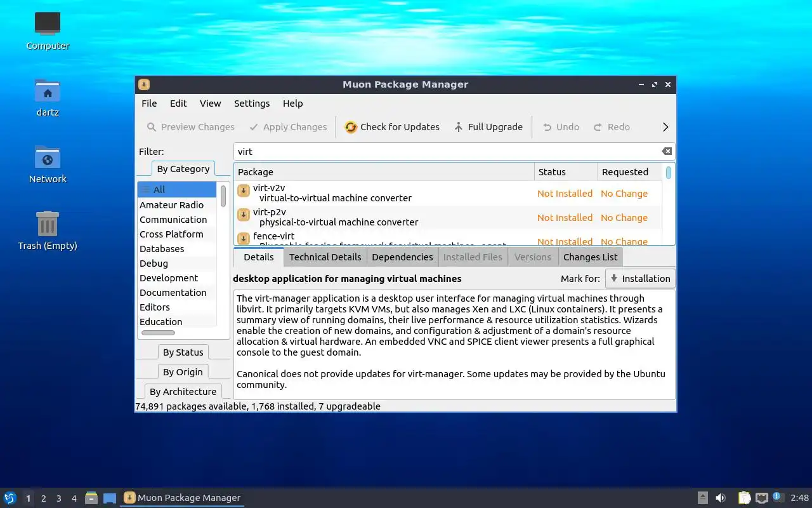Switch to virtual desktop 4

tap(74, 498)
